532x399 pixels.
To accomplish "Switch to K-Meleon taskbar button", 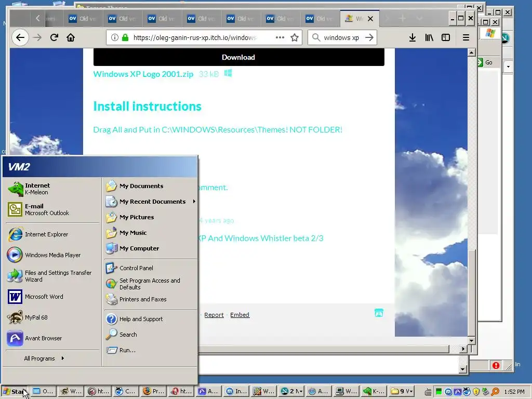I will click(x=374, y=391).
